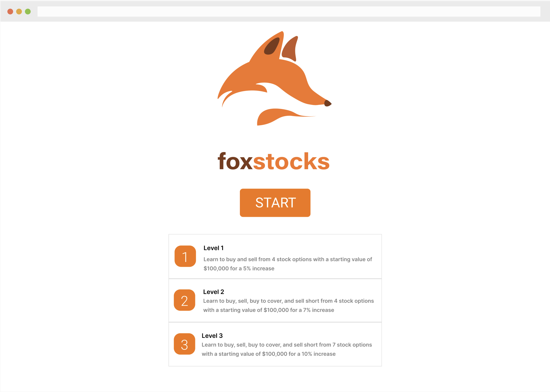Open the Level 2 heading

(214, 292)
